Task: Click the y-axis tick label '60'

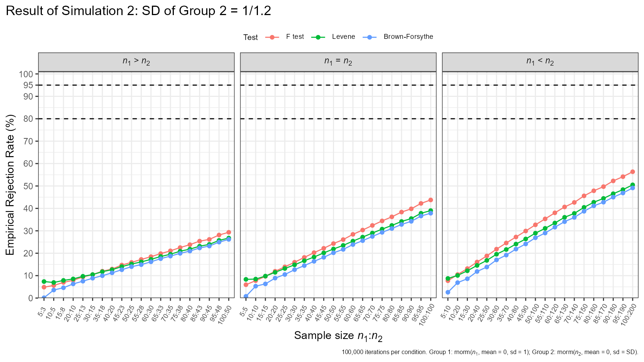Action: click(29, 164)
